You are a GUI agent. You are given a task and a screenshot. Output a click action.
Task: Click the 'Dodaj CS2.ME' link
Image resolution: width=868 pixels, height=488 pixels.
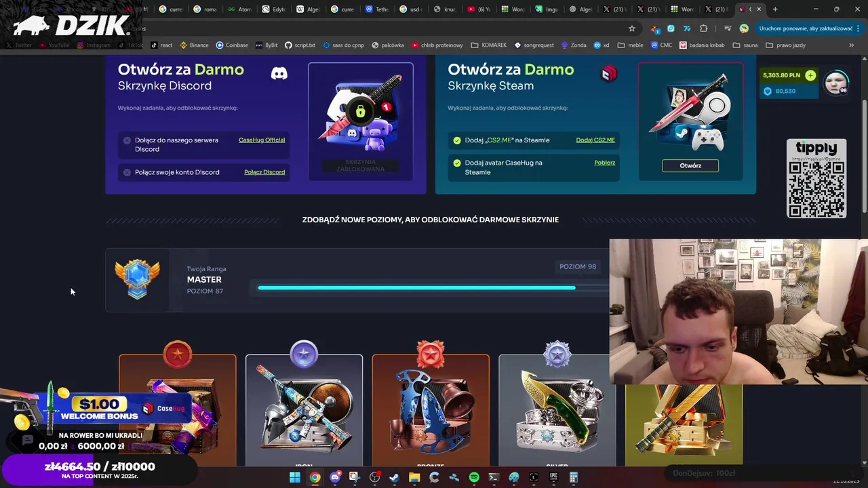click(x=595, y=140)
